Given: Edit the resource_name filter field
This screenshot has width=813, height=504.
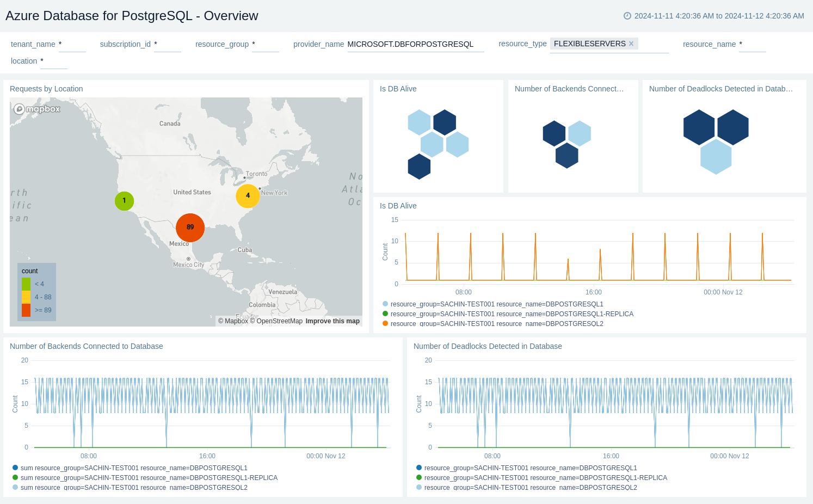Looking at the screenshot, I should pyautogui.click(x=753, y=44).
